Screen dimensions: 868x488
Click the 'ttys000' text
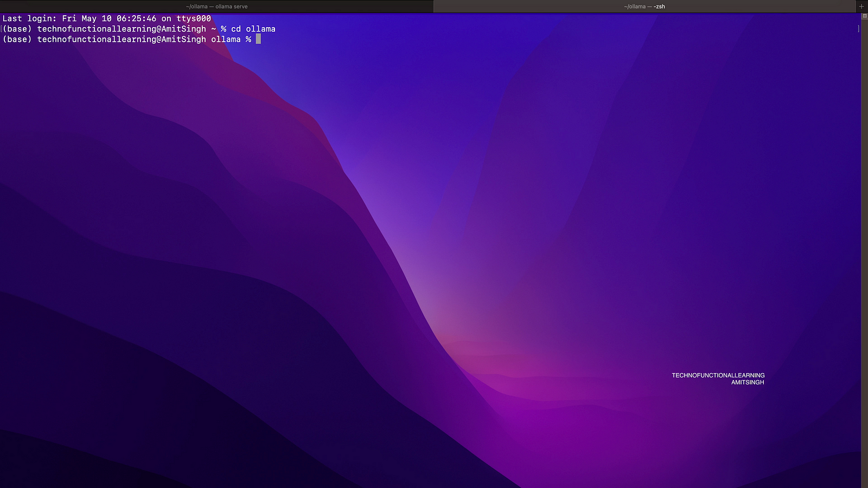[x=194, y=18]
